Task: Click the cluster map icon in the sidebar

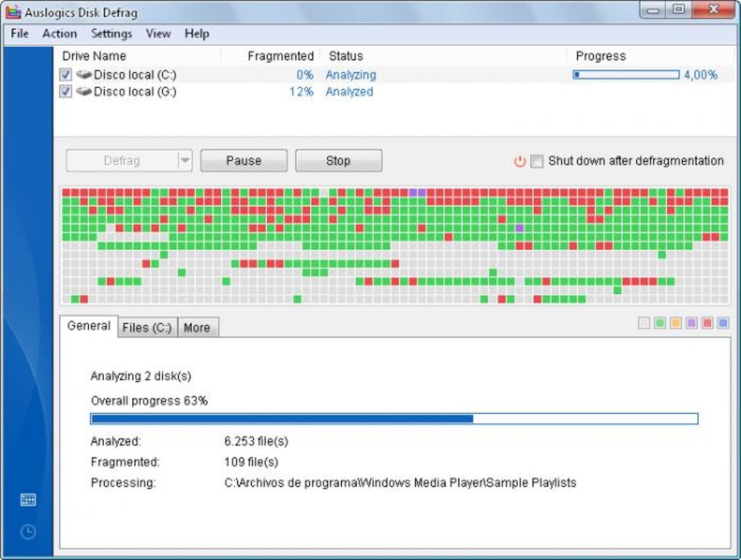Action: point(28,500)
